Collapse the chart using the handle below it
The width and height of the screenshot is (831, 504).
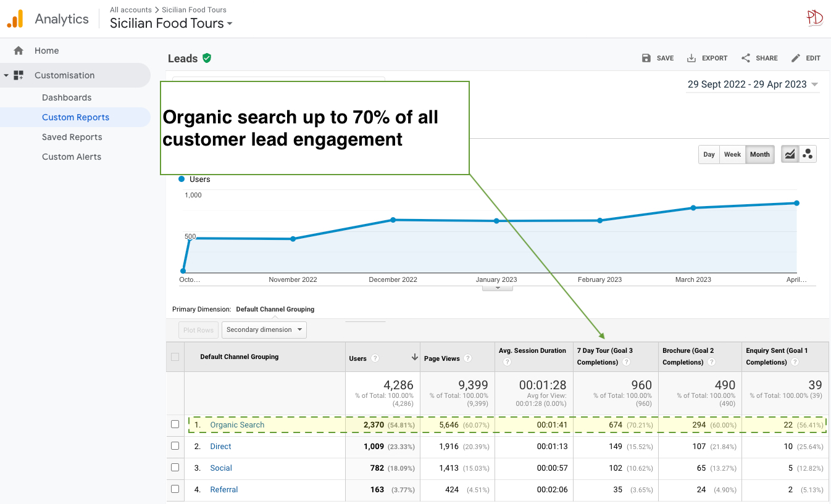click(497, 287)
